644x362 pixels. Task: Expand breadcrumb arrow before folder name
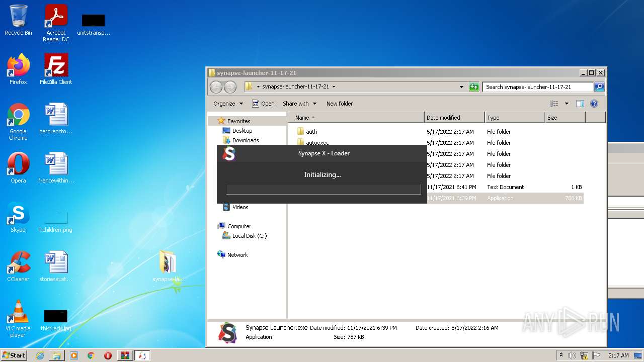tap(258, 86)
